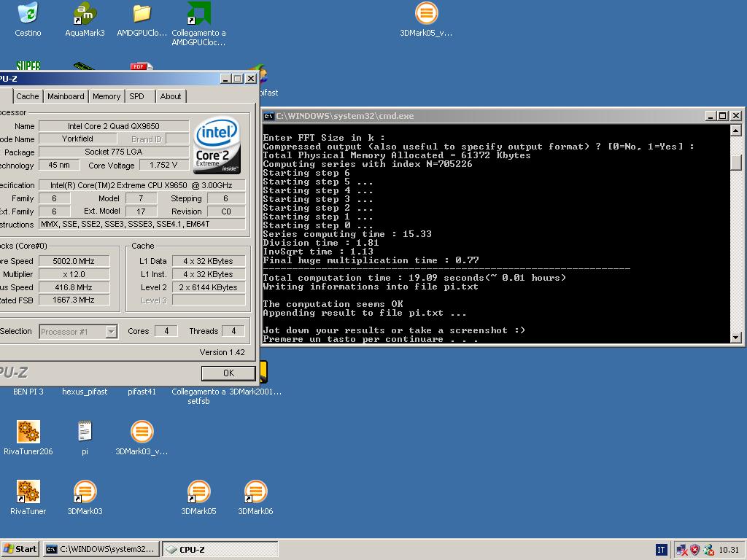
Task: Open Collegamento a AMDGPUCloc... shortcut
Action: coord(198,13)
